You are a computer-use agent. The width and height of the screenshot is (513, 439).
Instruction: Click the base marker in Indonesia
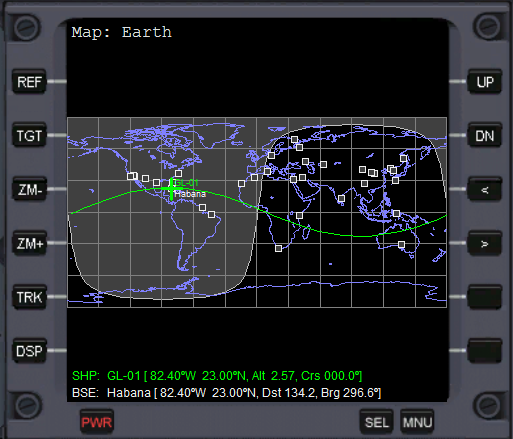(x=396, y=213)
